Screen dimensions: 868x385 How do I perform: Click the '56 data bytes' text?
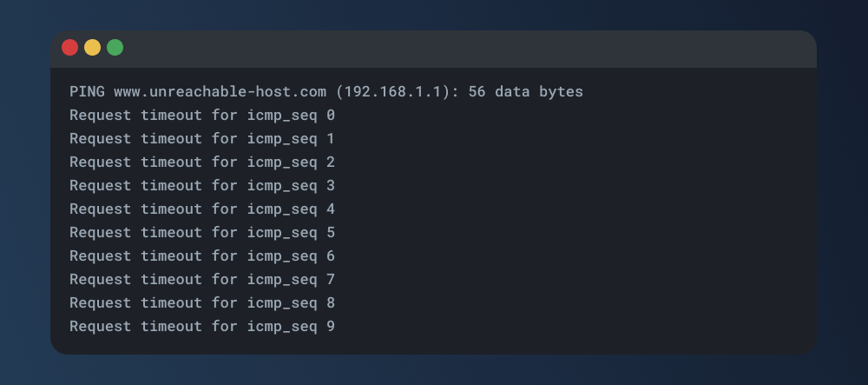click(525, 91)
